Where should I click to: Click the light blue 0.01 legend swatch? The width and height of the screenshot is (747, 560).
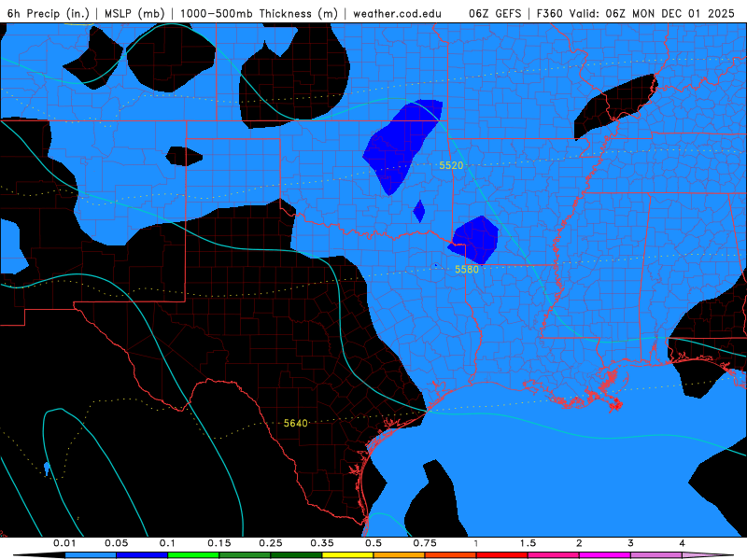(x=91, y=555)
